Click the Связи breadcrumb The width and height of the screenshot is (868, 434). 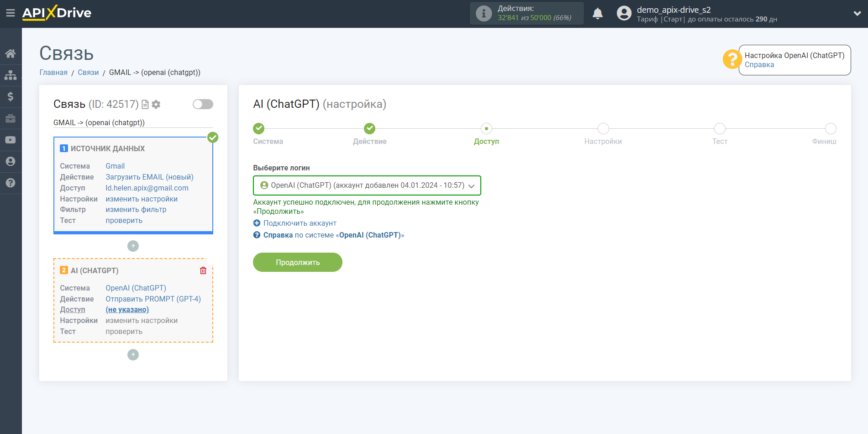tap(88, 73)
